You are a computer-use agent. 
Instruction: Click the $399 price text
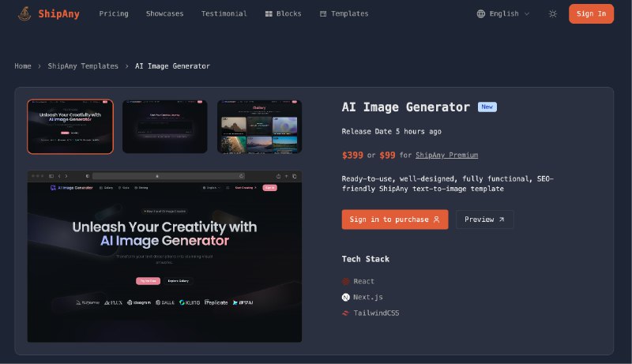coord(352,155)
